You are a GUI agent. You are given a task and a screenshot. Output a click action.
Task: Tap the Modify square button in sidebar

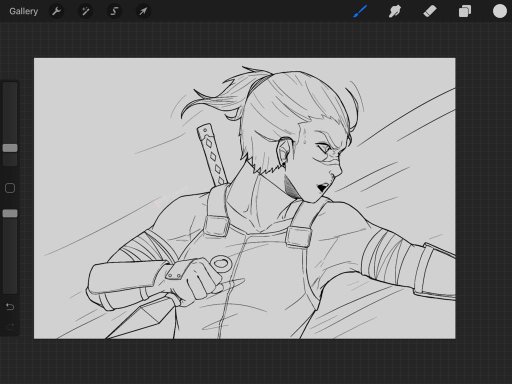tap(10, 188)
